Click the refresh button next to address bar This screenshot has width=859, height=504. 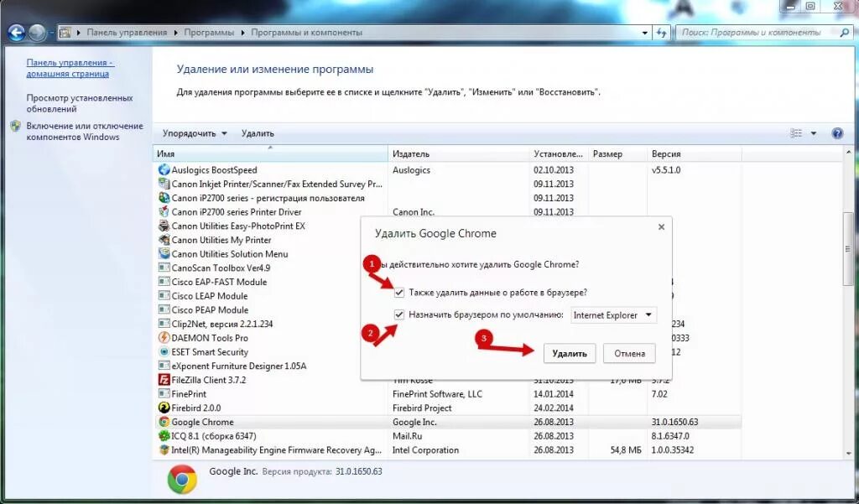click(662, 33)
